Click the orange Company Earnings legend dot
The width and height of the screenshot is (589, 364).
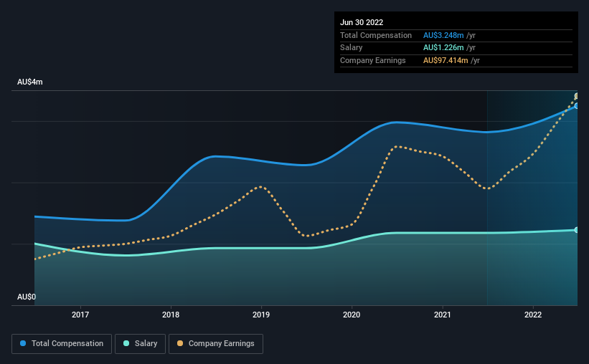(x=180, y=343)
